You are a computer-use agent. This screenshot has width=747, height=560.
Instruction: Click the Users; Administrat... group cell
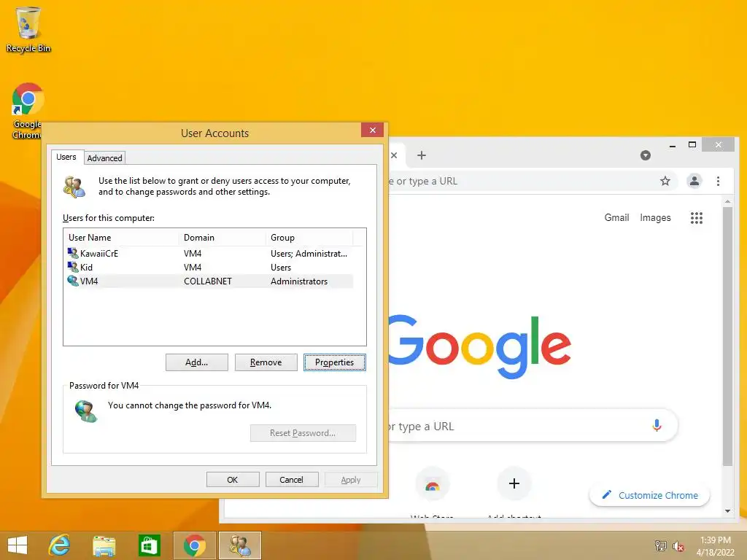(309, 253)
